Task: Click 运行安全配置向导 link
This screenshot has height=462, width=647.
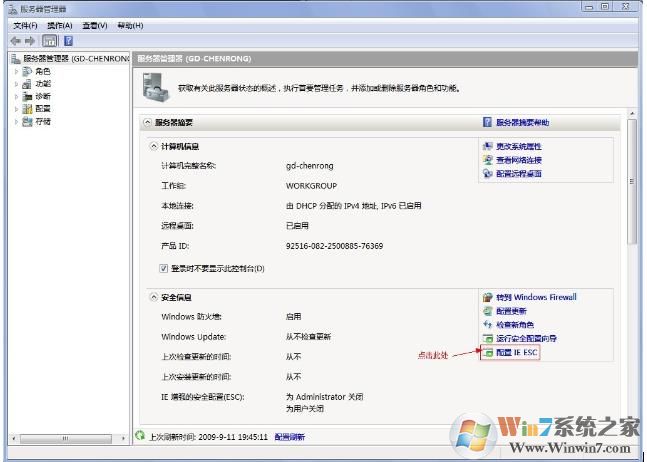Action: 526,339
